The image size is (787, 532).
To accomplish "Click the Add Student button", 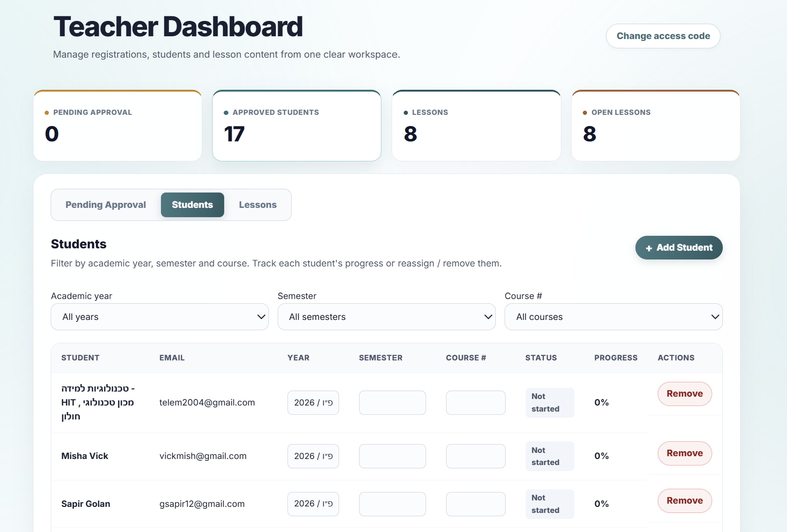I will pos(679,247).
